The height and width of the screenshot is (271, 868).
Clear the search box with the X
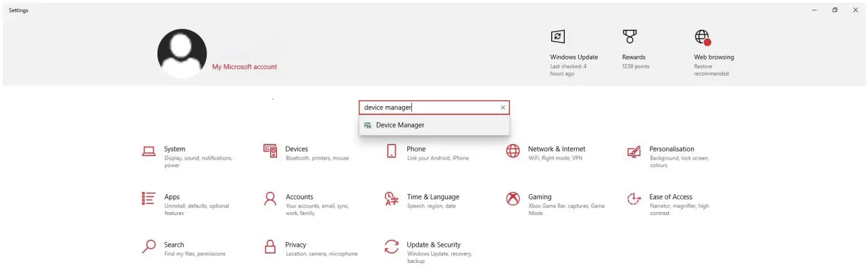503,107
